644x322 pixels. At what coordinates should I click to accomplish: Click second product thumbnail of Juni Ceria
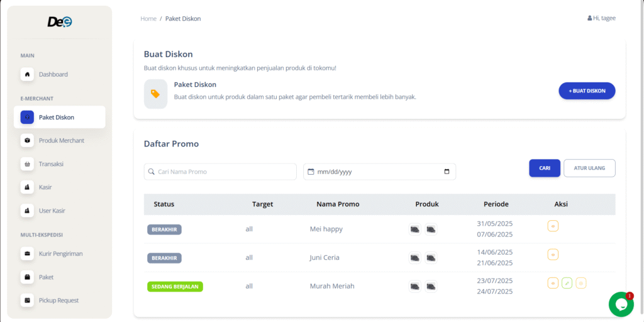pos(431,258)
